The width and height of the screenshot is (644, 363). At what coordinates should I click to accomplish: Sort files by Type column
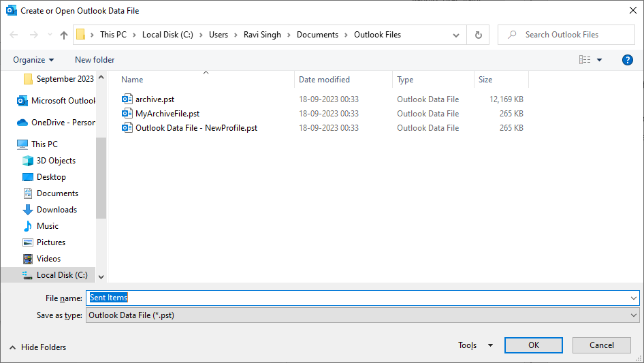405,80
